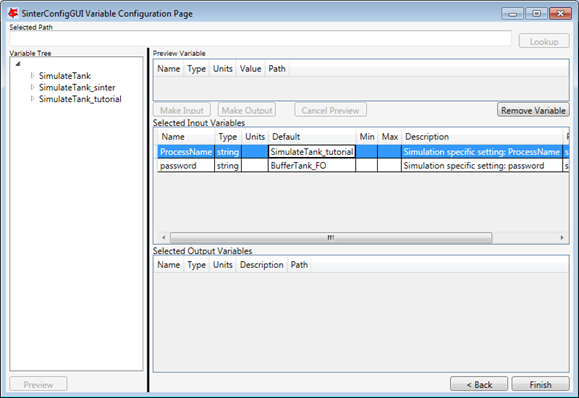Click description 'Simulation specific setting: ProcessName'
Image resolution: width=579 pixels, height=398 pixels.
482,152
